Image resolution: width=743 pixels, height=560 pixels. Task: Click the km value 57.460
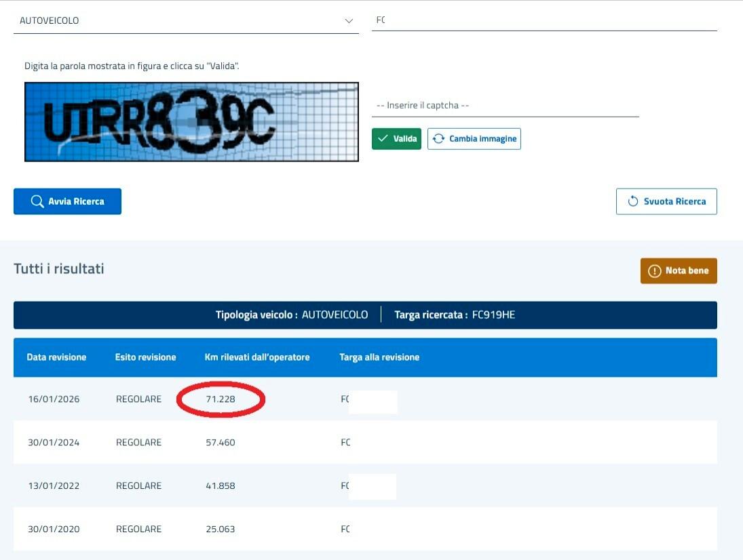(221, 443)
